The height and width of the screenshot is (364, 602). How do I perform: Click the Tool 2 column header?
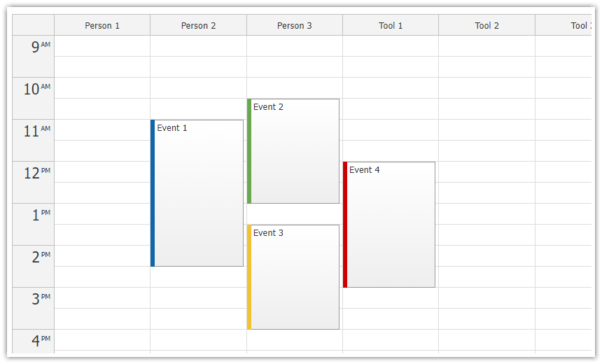(x=486, y=25)
